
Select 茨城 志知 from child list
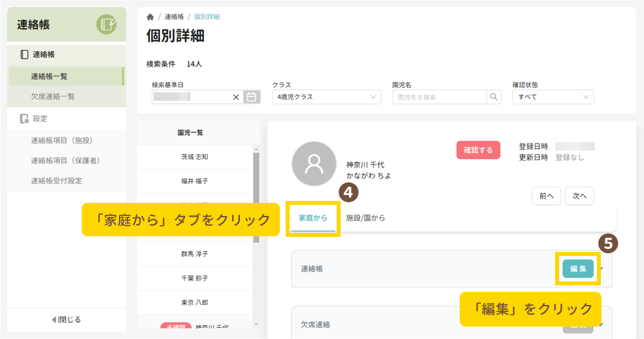tap(194, 157)
